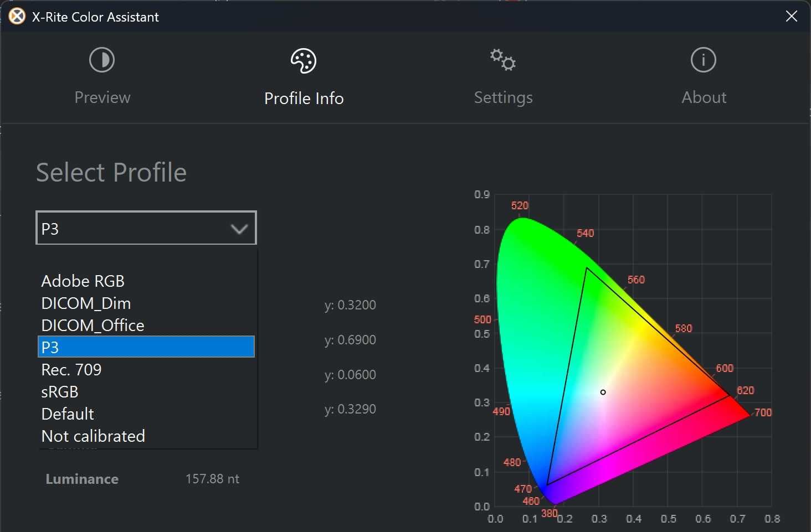Choose DICOM_Dim profile option

coord(146,303)
